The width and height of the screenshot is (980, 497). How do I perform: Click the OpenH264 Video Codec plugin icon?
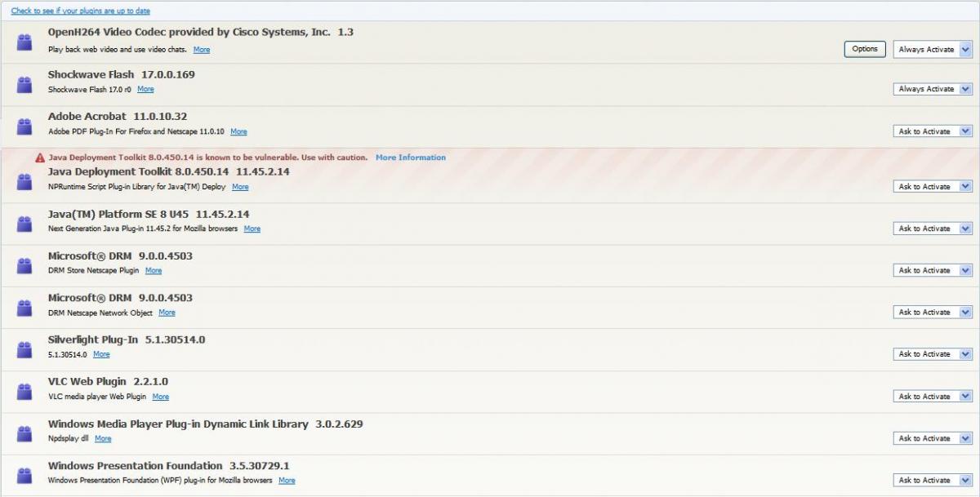pos(24,42)
